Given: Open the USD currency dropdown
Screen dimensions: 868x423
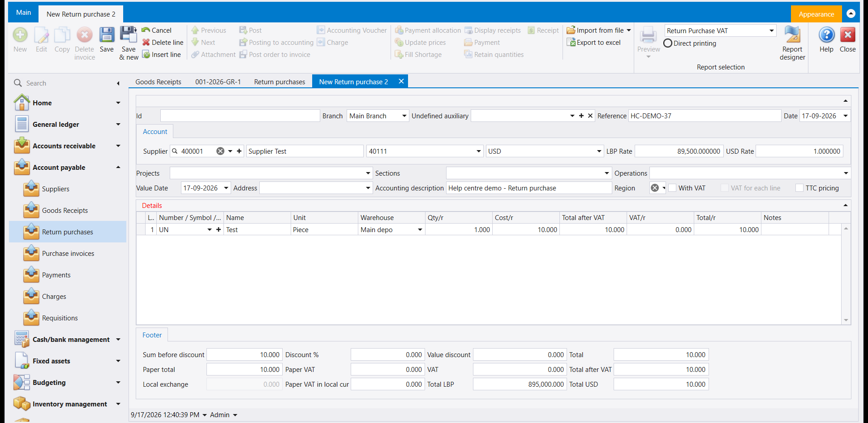Looking at the screenshot, I should [599, 151].
